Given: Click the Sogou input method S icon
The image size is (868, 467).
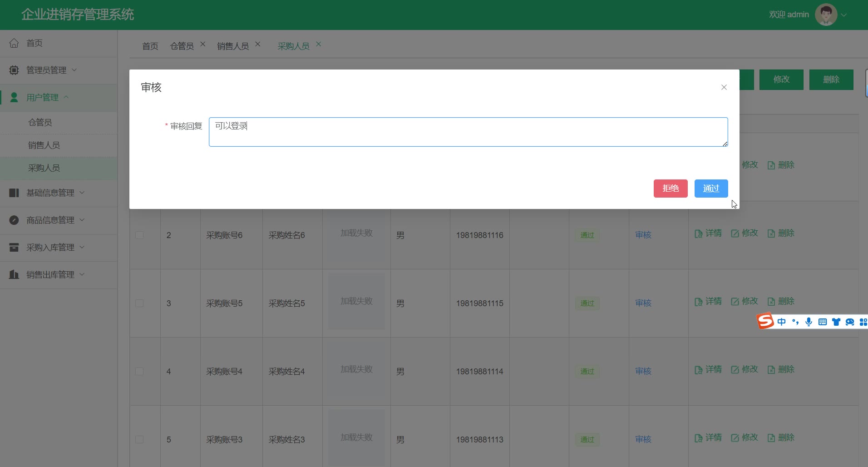Looking at the screenshot, I should click(x=765, y=322).
